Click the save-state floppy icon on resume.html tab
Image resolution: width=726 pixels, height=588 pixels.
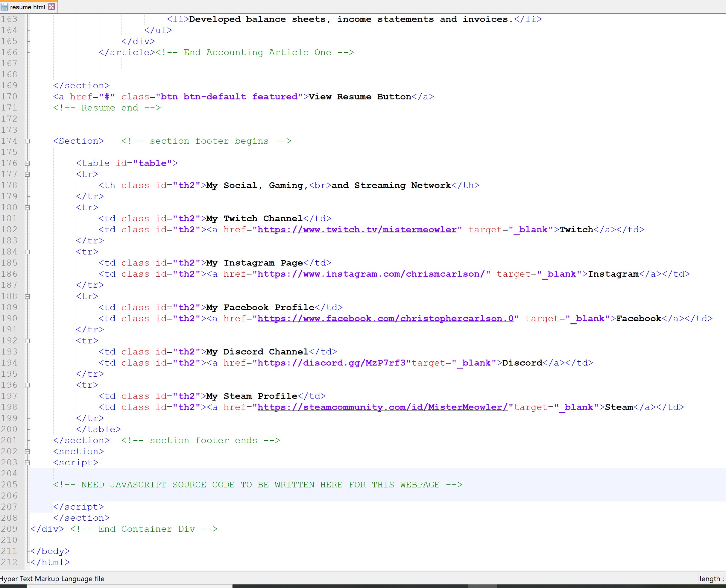(x=4, y=6)
